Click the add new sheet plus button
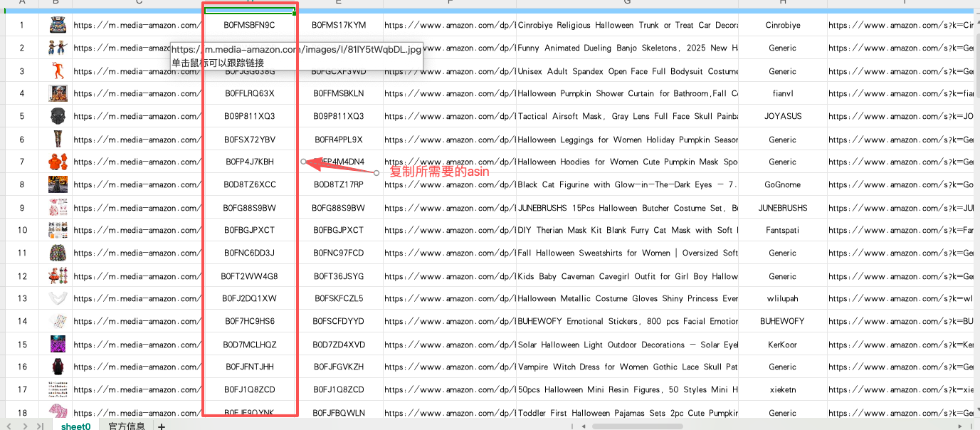Screen dimensions: 980x430 coord(162,426)
